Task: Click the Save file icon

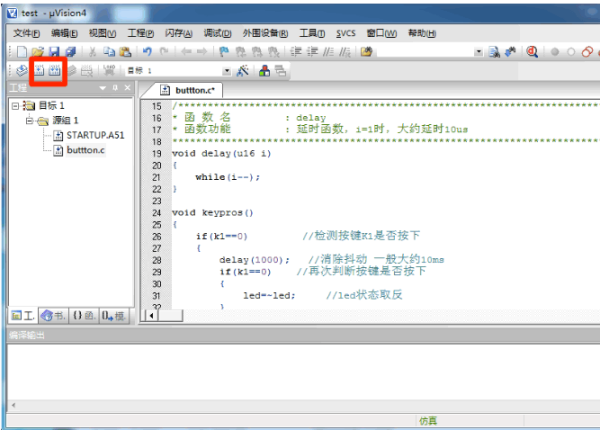Action: (x=55, y=51)
